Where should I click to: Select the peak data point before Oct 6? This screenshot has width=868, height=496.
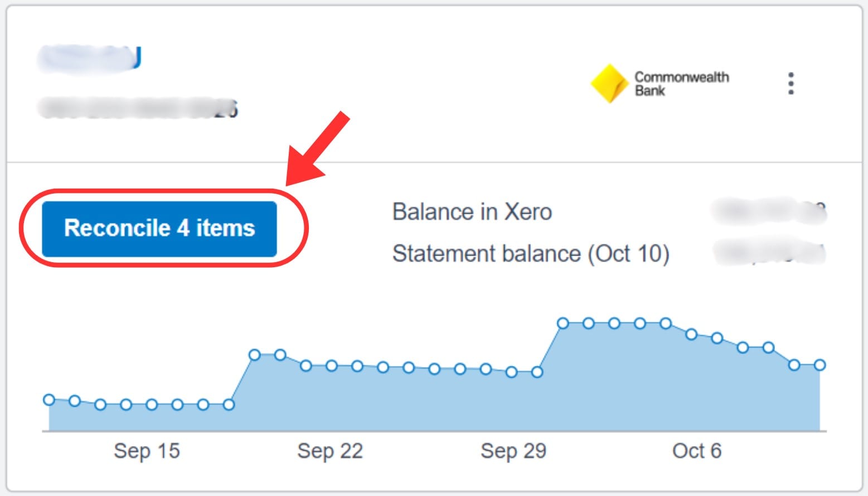click(666, 323)
